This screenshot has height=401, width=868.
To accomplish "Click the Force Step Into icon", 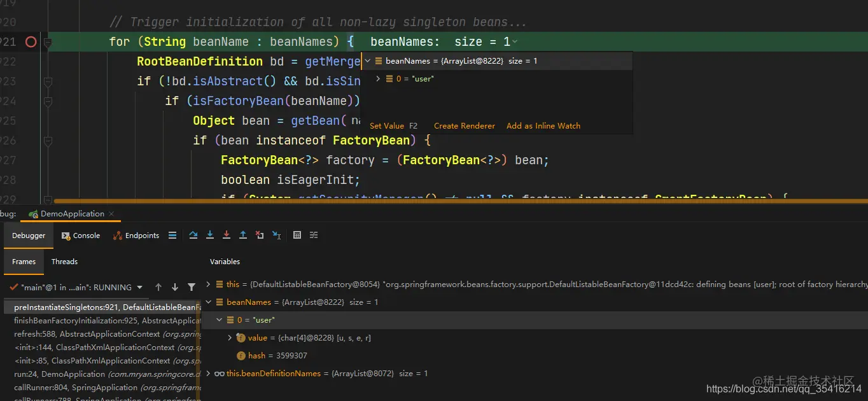I will (227, 236).
